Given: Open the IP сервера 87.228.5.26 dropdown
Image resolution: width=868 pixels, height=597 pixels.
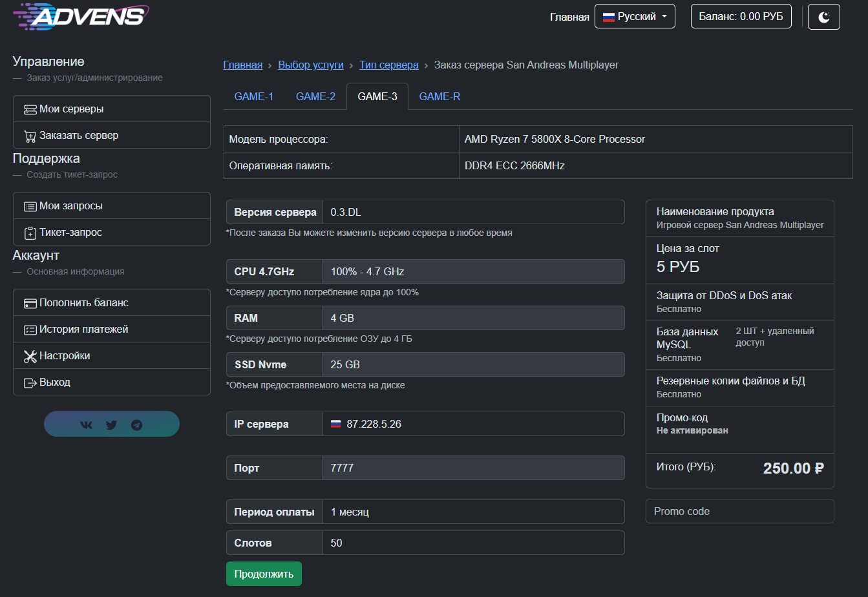Looking at the screenshot, I should click(474, 424).
